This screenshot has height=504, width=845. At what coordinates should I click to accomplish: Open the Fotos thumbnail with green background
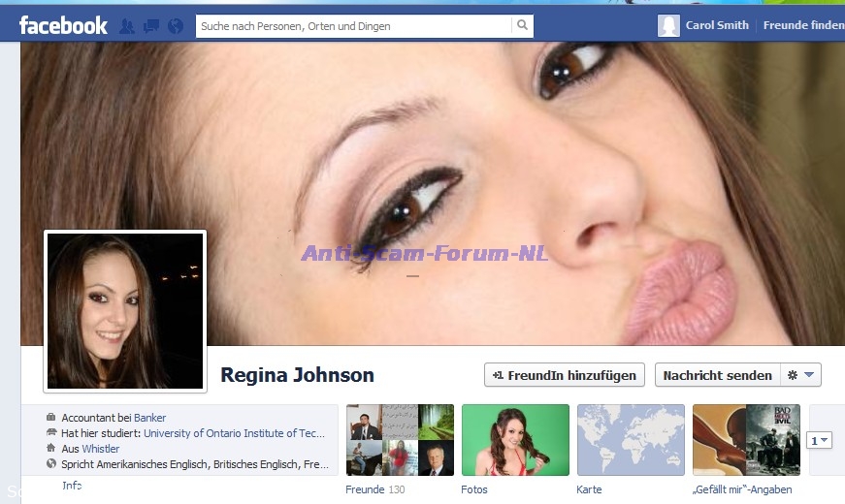[515, 440]
